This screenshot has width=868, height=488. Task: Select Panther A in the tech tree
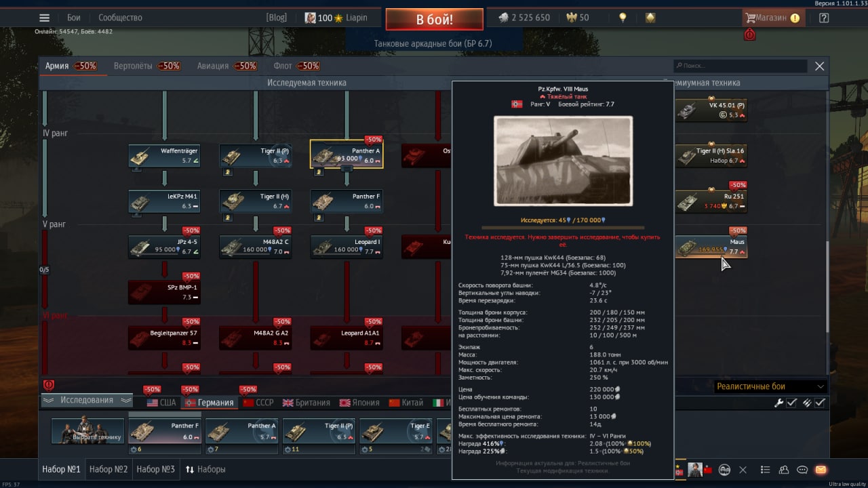[347, 156]
